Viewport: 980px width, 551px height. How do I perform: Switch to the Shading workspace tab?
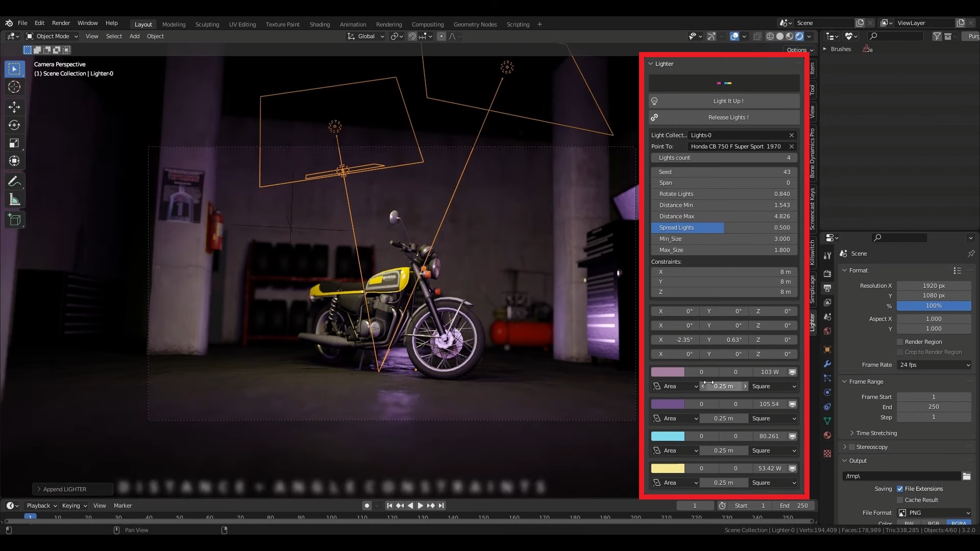point(320,24)
